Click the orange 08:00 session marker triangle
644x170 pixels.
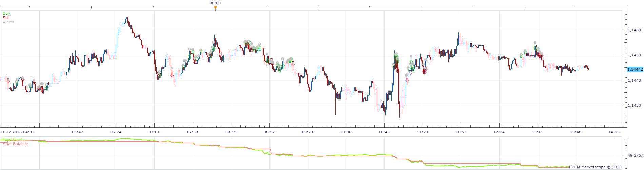[x=215, y=8]
